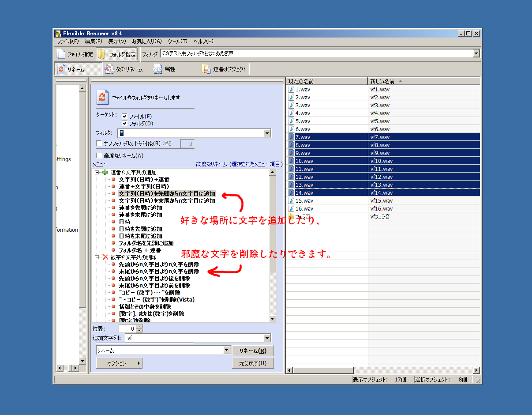This screenshot has height=415, width=532.
Task: Click the フォルダ指定 folder icon
Action: tap(101, 54)
